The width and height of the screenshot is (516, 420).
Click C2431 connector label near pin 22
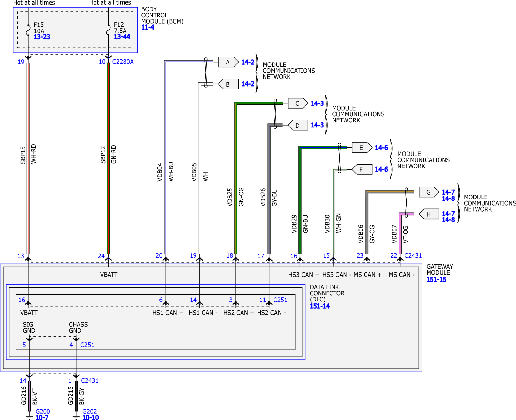tap(413, 255)
